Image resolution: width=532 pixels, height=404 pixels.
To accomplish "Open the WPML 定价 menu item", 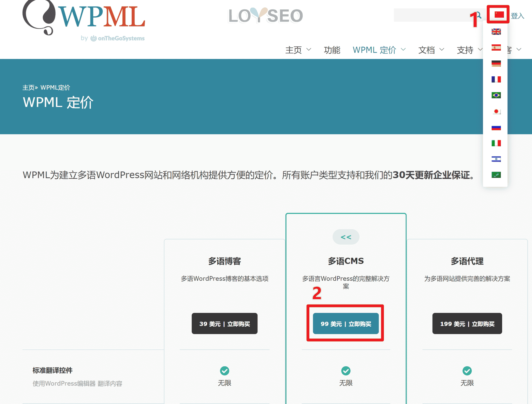I will tap(374, 50).
